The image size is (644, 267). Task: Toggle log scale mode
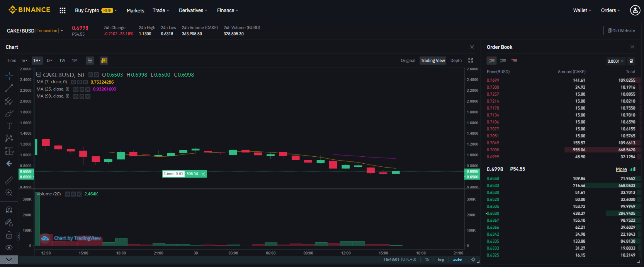441,260
